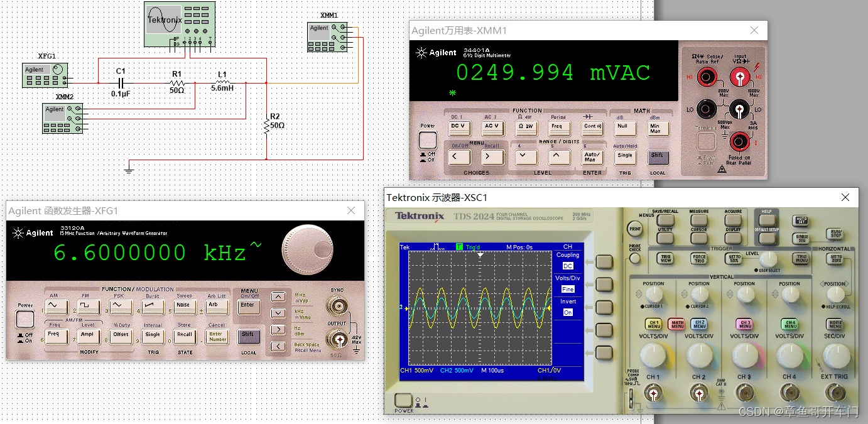Toggle the oscilloscope POWER switch
Viewport: 868px width, 424px height.
pyautogui.click(x=404, y=400)
